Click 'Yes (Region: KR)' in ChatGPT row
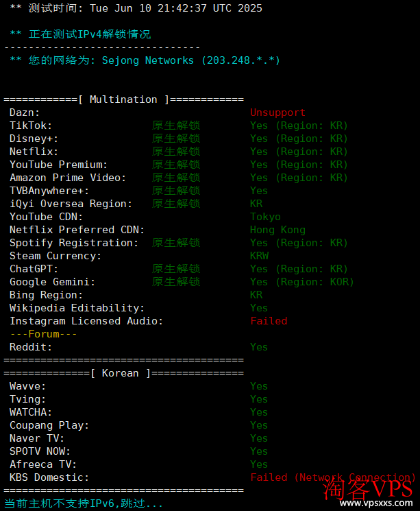The height and width of the screenshot is (511, 420). click(299, 269)
